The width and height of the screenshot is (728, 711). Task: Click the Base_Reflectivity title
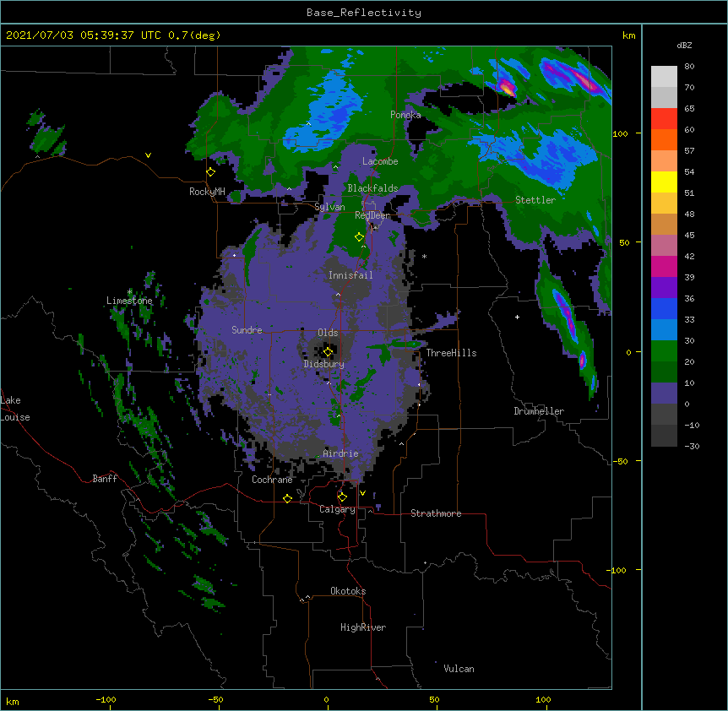tap(364, 13)
